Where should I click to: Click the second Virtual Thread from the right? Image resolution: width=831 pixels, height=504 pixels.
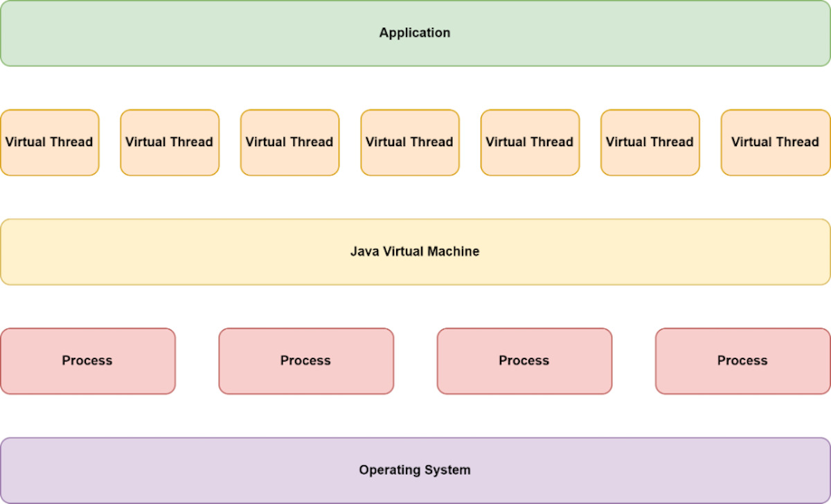[650, 142]
